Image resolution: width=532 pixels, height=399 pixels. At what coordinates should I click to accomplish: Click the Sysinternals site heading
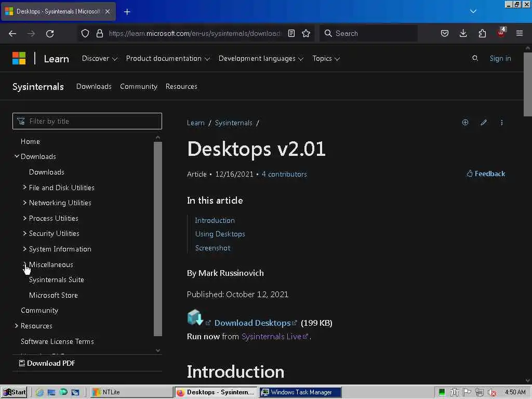(x=38, y=87)
